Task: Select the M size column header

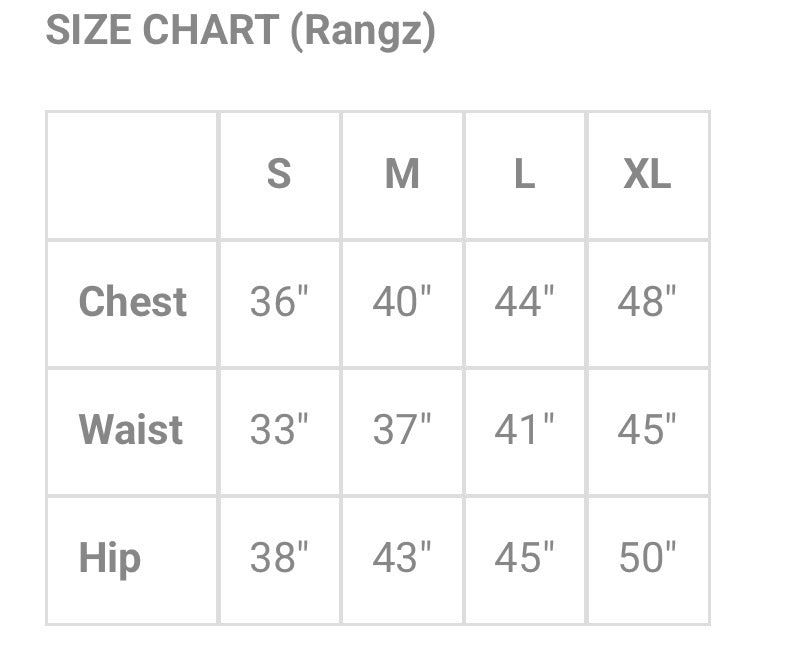Action: [402, 175]
